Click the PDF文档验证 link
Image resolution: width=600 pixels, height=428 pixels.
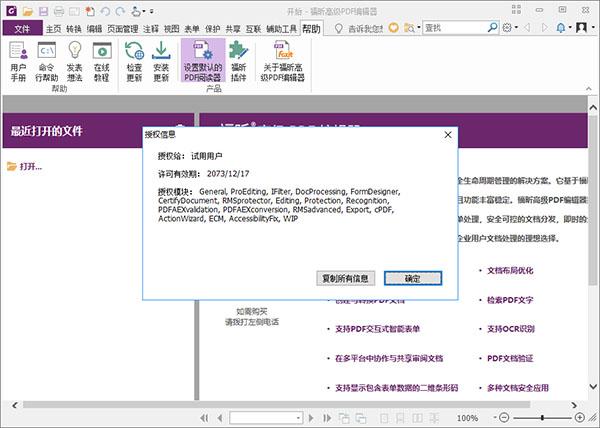coord(510,358)
